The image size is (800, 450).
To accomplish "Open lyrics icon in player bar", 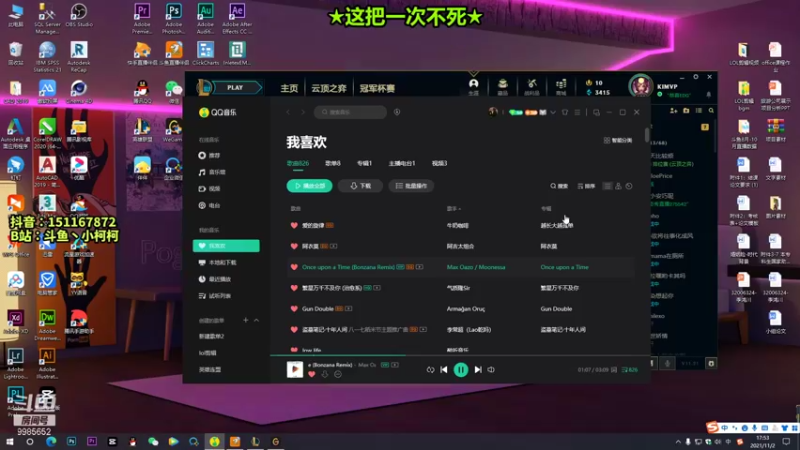I will [614, 369].
